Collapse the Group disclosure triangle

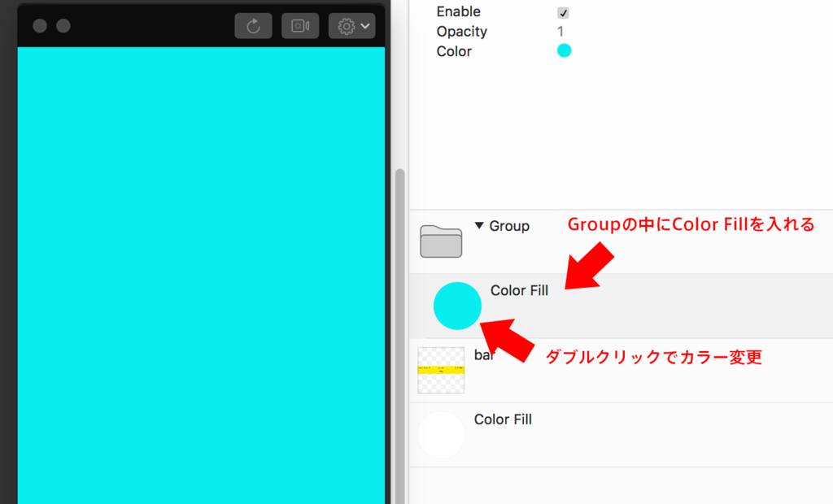(x=479, y=226)
